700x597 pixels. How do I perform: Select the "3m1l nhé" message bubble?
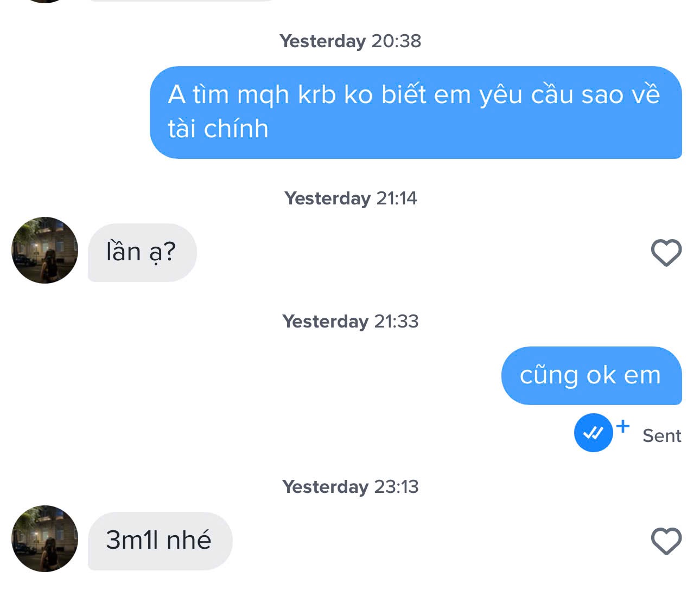pyautogui.click(x=160, y=541)
